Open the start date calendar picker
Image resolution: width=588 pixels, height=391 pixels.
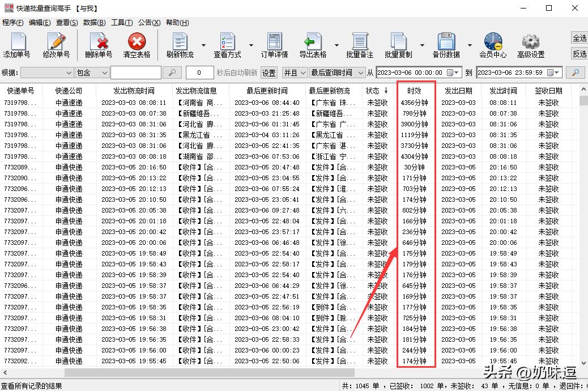453,73
